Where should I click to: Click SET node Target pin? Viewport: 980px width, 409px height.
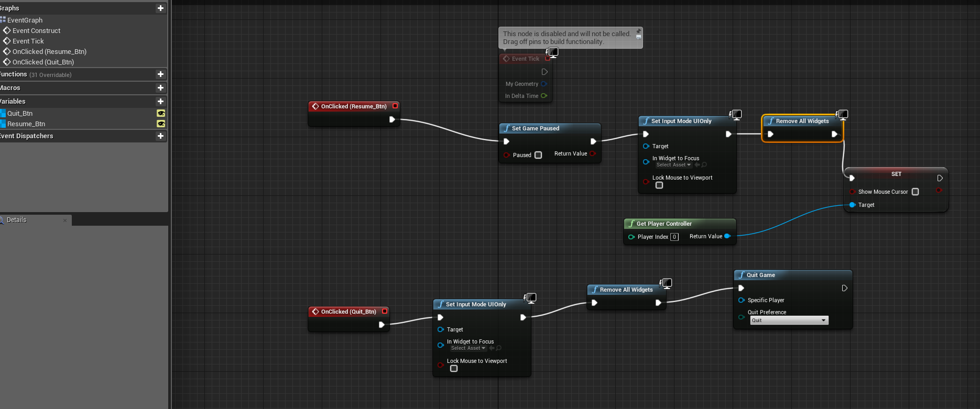(x=853, y=205)
